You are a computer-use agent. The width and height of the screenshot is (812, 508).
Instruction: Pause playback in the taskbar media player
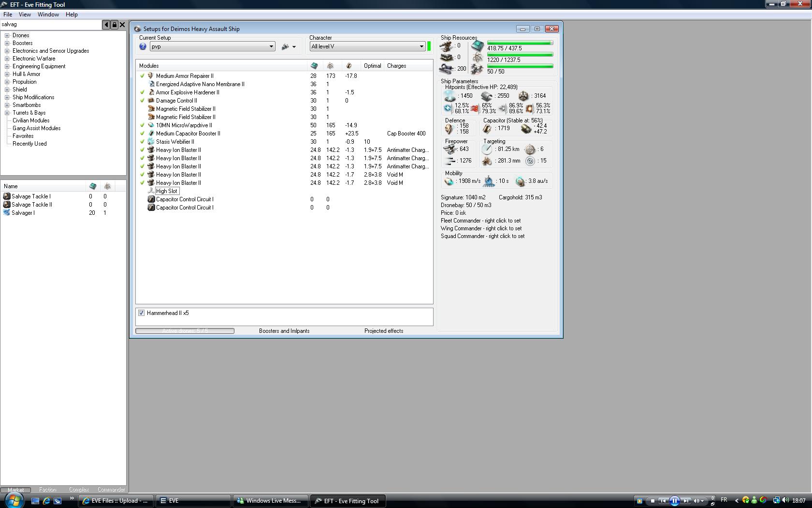coord(674,501)
